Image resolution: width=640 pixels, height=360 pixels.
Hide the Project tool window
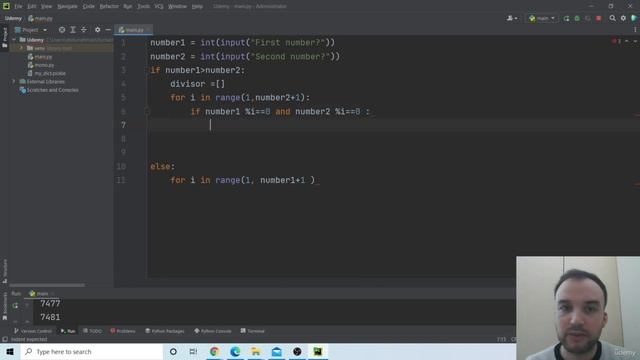point(108,30)
